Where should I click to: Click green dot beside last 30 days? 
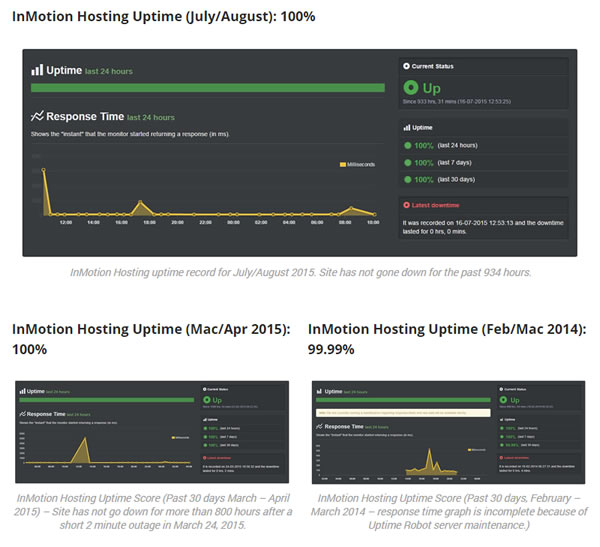[408, 180]
